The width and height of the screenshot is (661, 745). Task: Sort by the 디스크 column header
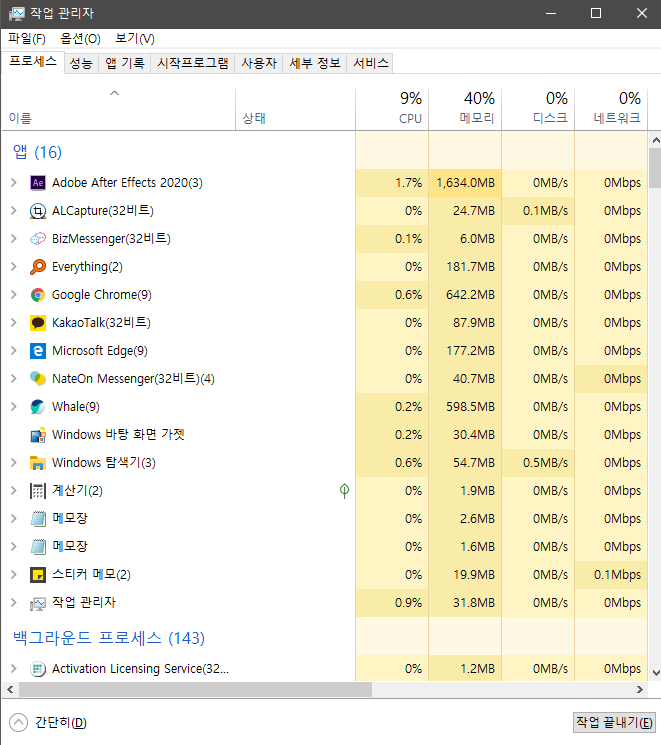[x=538, y=109]
